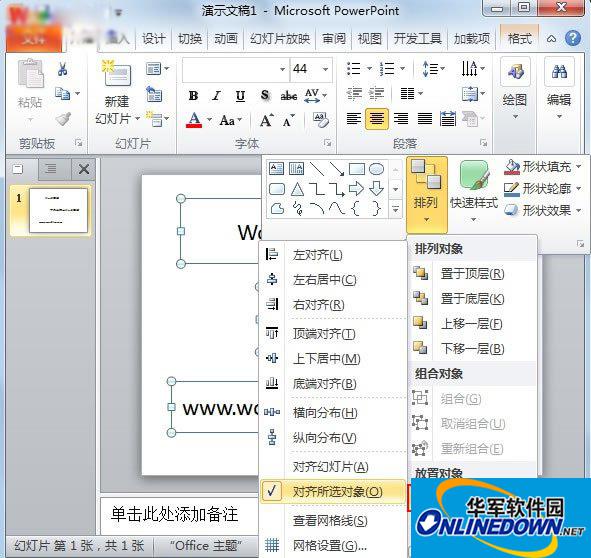Open the font size 44 dropdown
Screen dimensions: 591x558
325,69
